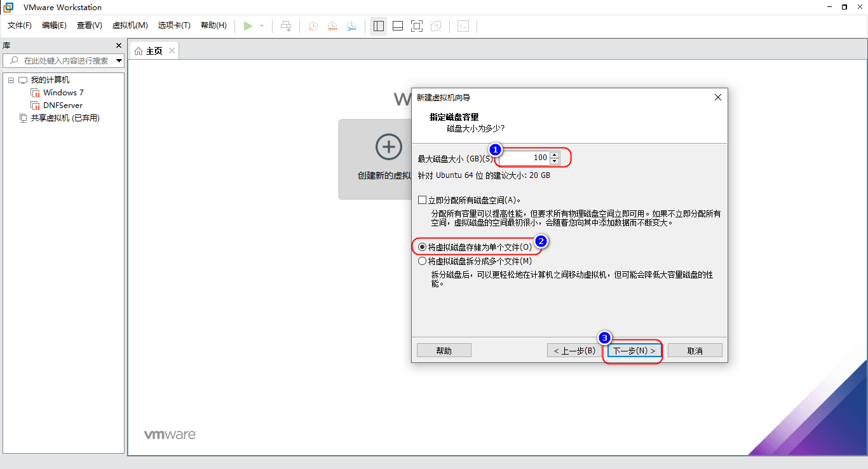Toggle the thumbnail bar view icon
This screenshot has height=469, width=868.
pyautogui.click(x=398, y=26)
